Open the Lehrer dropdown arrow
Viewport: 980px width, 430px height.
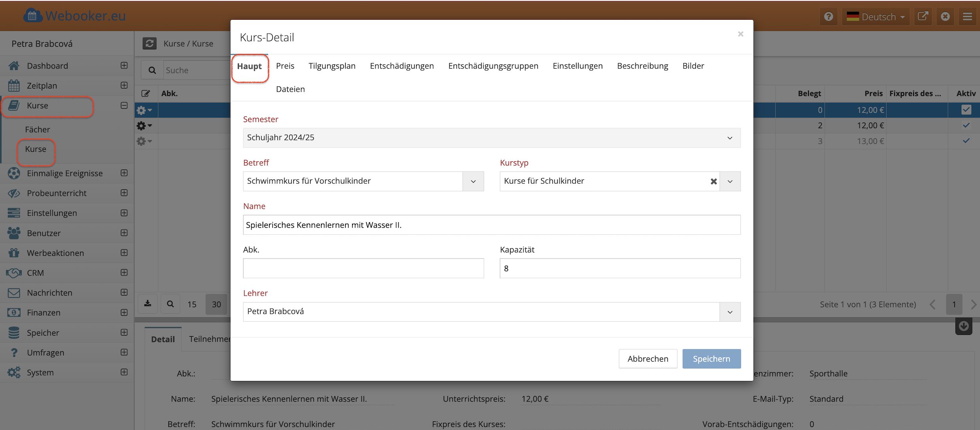(729, 312)
